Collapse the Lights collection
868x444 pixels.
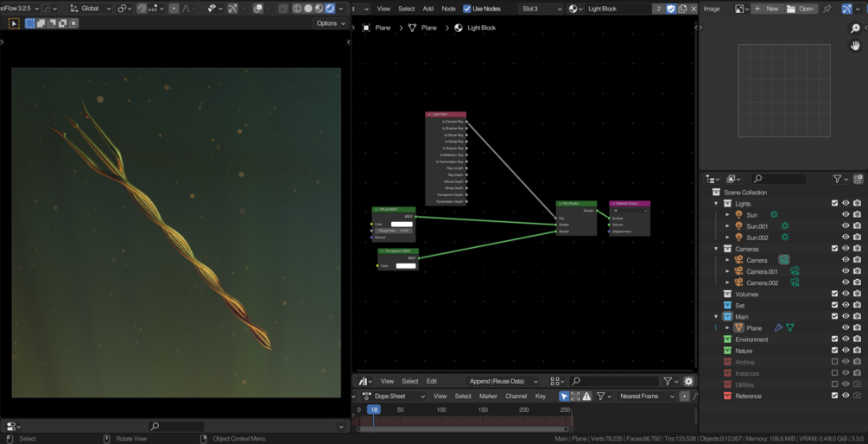[716, 204]
